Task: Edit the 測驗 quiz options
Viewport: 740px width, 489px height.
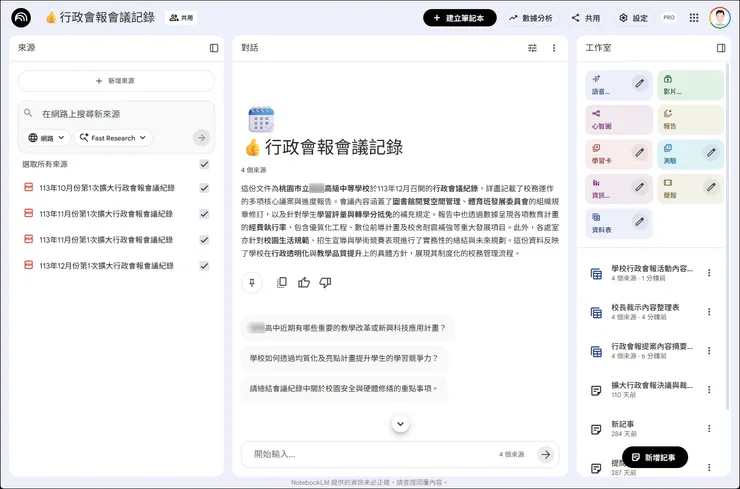Action: tap(711, 152)
